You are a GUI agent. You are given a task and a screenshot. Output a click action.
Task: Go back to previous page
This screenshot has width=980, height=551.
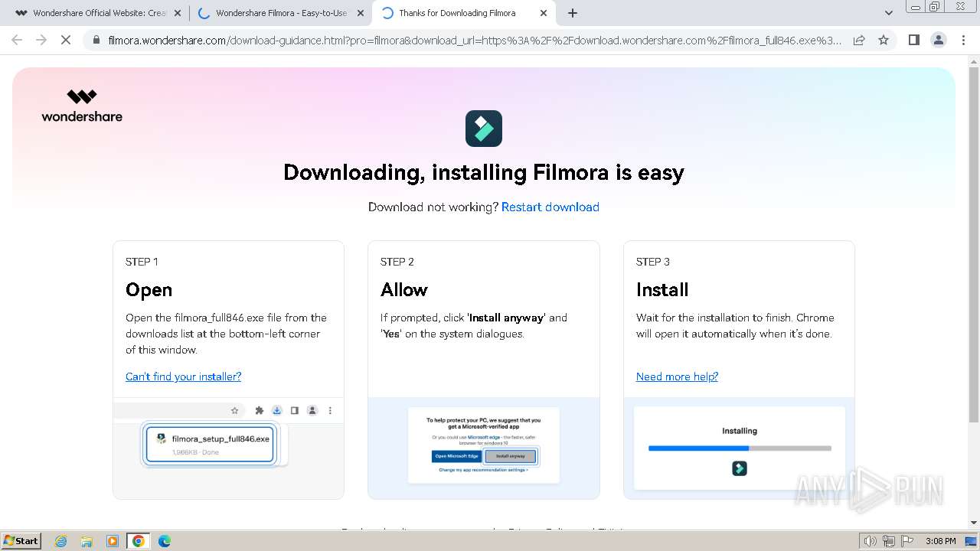pyautogui.click(x=17, y=40)
